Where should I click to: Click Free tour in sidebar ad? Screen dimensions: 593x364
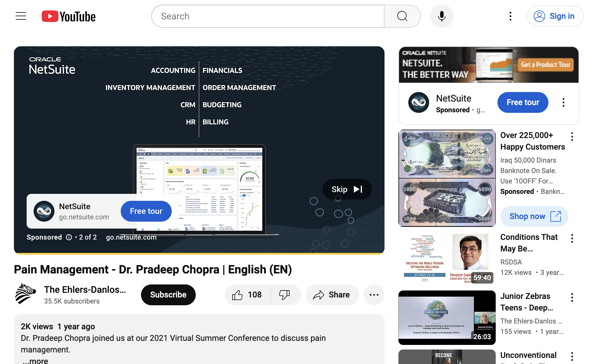(x=523, y=102)
